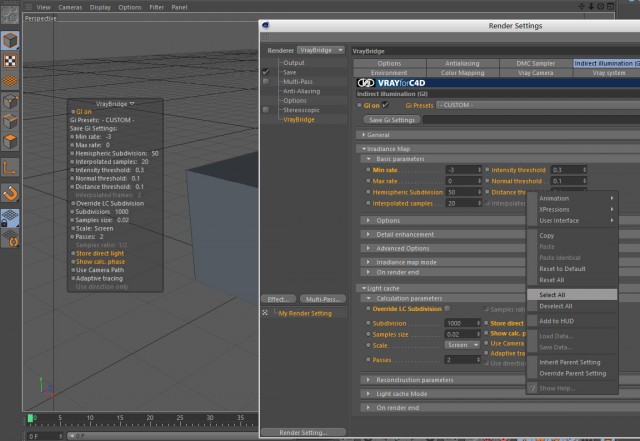Enable the Multi-Pass checkbox

tap(266, 82)
